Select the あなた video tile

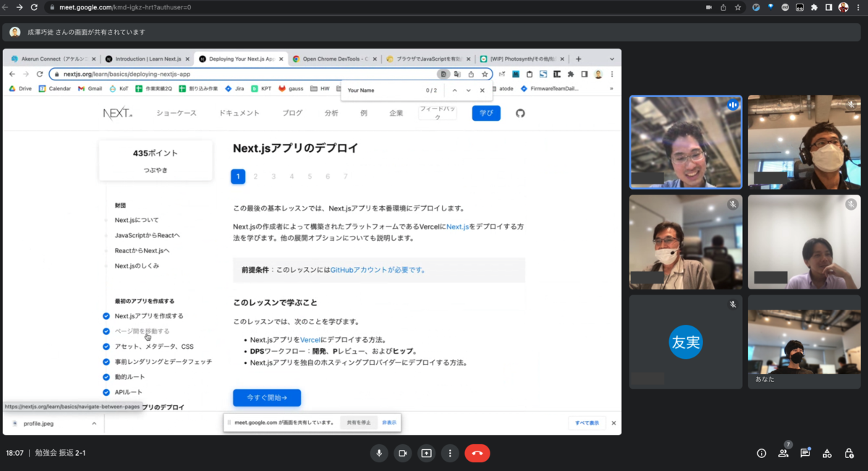804,342
